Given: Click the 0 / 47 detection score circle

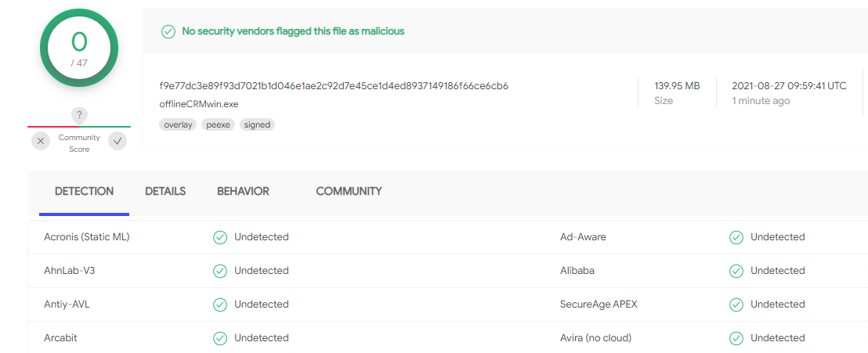Looking at the screenshot, I should click(x=79, y=48).
